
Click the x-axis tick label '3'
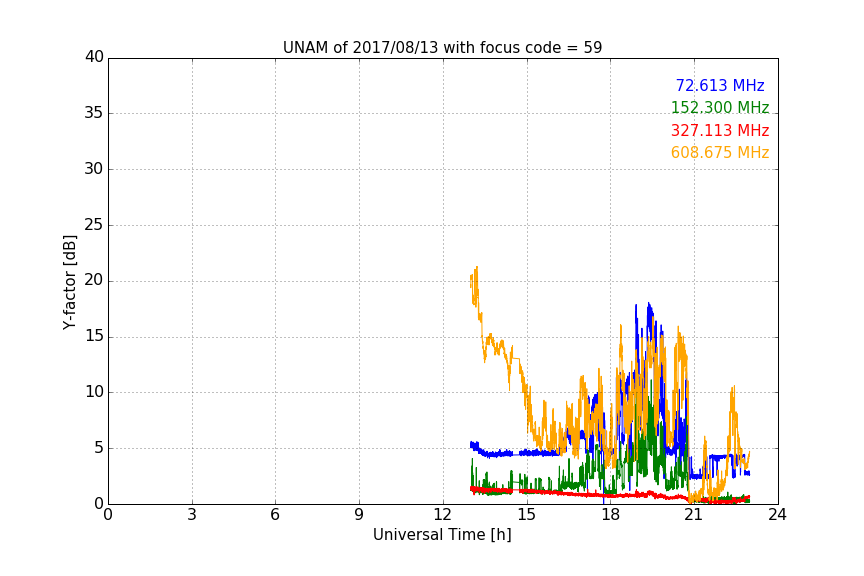click(192, 515)
